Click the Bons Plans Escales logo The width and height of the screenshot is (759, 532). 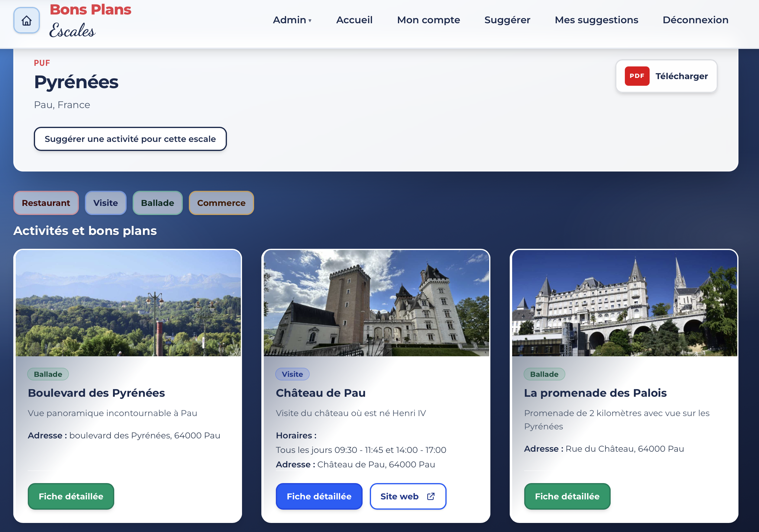[90, 20]
